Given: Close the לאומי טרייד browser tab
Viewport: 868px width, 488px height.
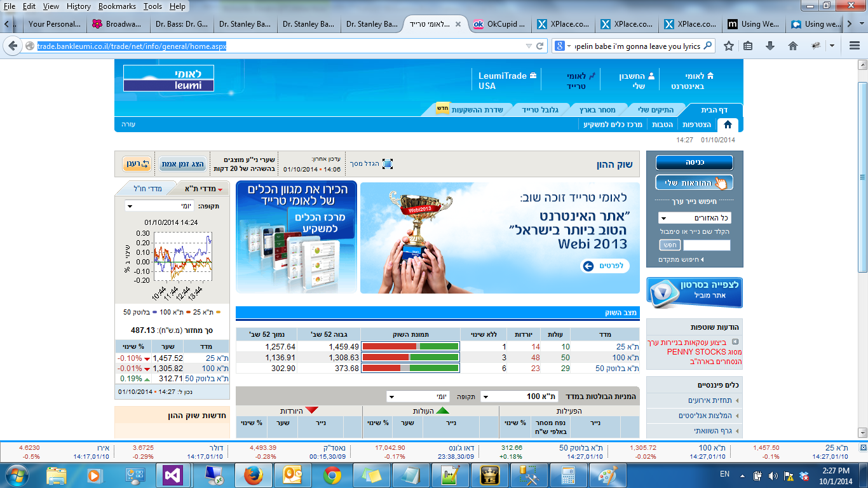Looking at the screenshot, I should pyautogui.click(x=458, y=24).
